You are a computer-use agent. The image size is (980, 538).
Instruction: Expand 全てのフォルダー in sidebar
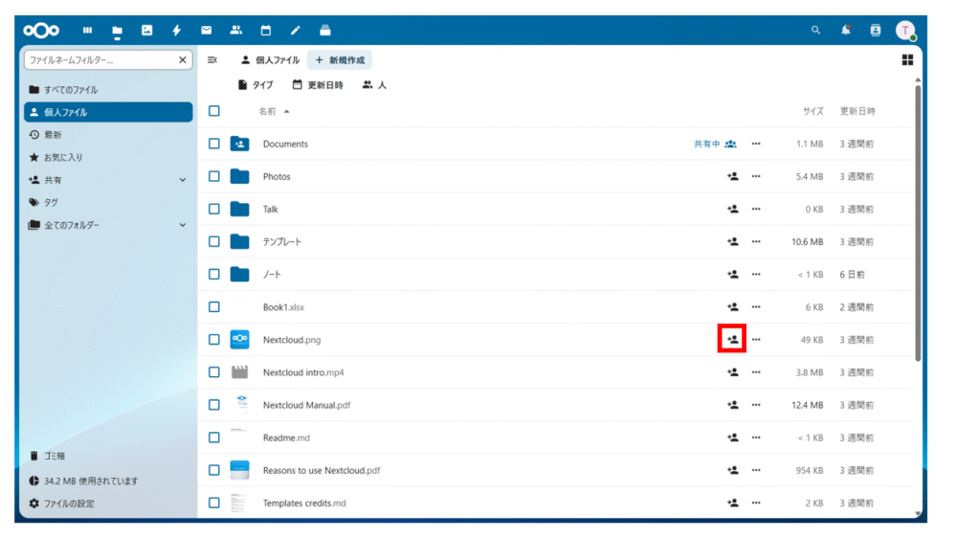click(183, 225)
